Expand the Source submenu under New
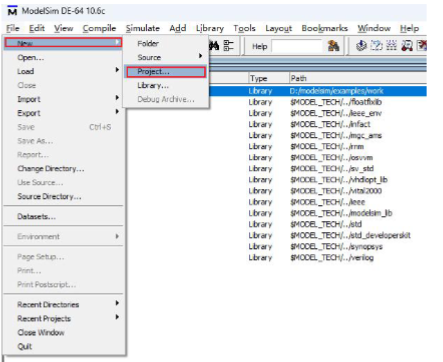 (166, 57)
